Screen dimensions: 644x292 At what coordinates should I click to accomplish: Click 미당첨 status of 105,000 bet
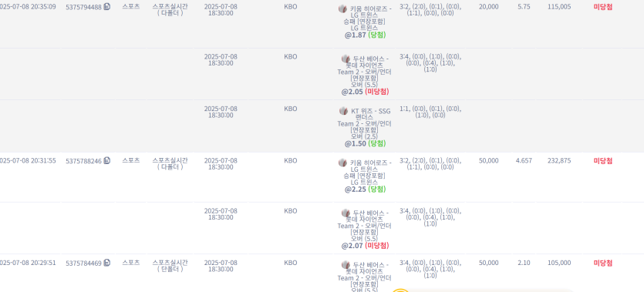pyautogui.click(x=603, y=263)
